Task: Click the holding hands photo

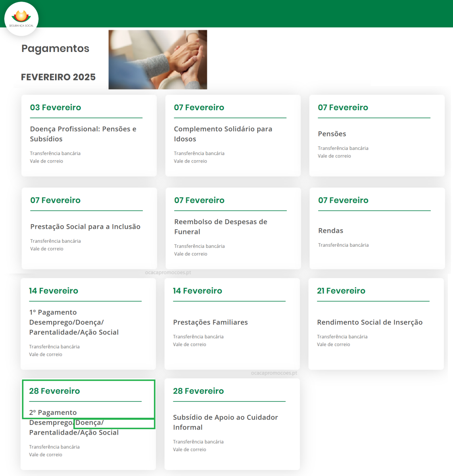Action: point(158,59)
